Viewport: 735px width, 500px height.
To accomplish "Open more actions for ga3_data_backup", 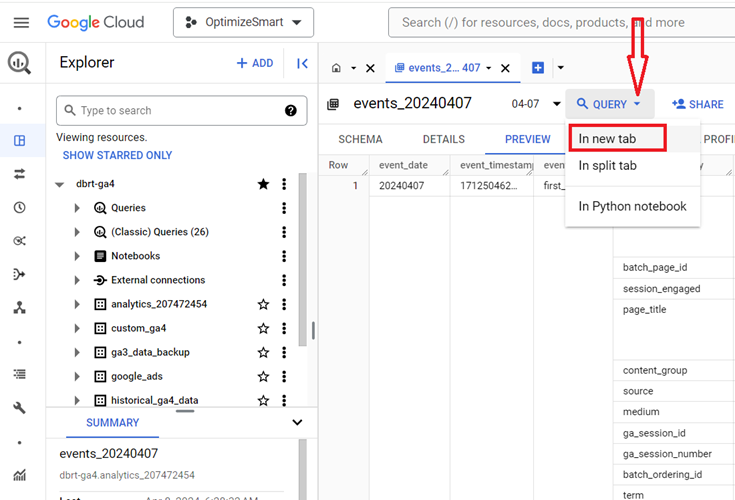I will point(284,352).
